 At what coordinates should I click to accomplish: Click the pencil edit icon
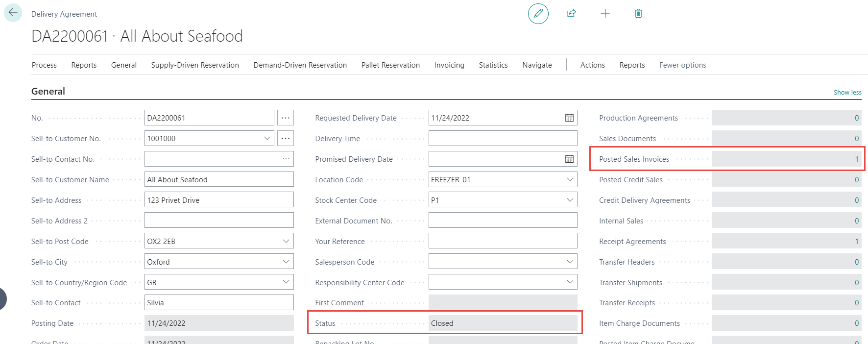click(x=538, y=13)
